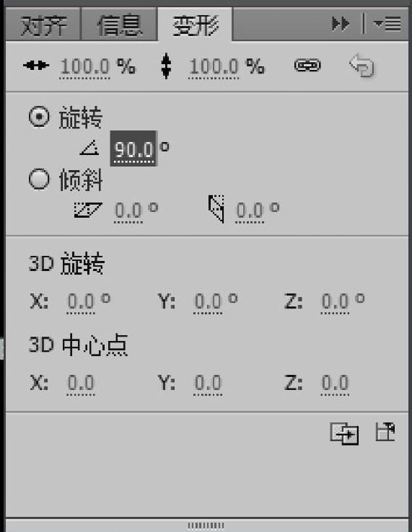412x532 pixels.
Task: Expand the panel options menu
Action: coord(387,24)
